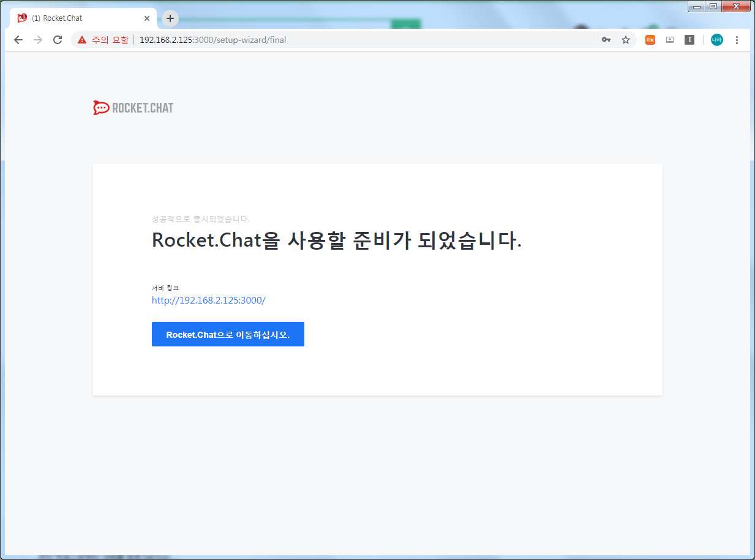755x560 pixels.
Task: Click the '서버 링크' label
Action: (165, 288)
